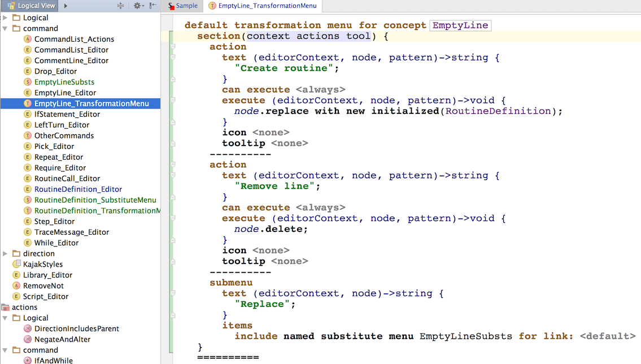Viewport: 641px width, 364px height.
Task: Click the CommandList_Actions node icon
Action: pos(28,39)
